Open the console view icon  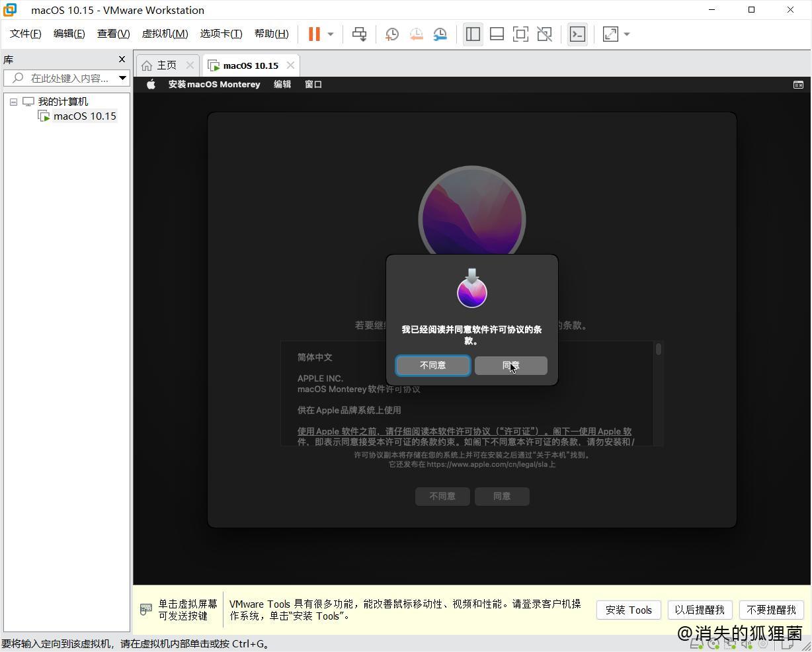(577, 34)
